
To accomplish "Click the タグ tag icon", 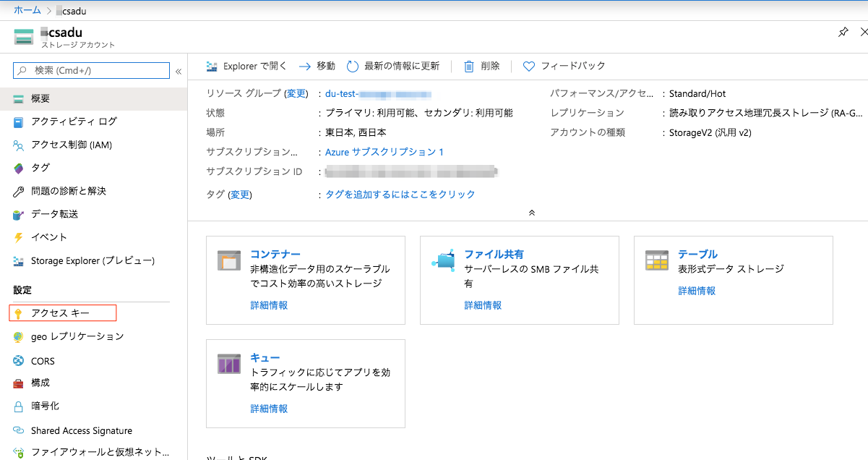I will 19,168.
